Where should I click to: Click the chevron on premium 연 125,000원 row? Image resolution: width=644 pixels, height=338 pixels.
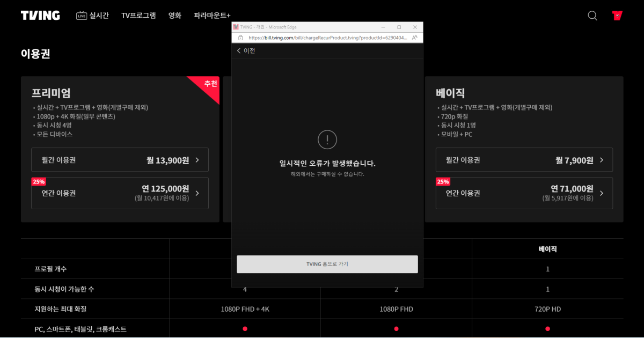(x=197, y=193)
